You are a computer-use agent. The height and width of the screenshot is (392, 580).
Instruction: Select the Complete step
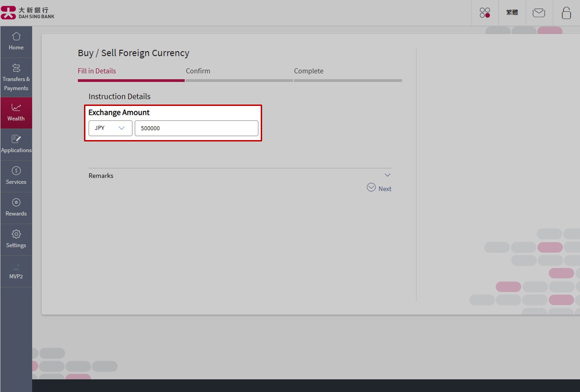click(x=308, y=71)
